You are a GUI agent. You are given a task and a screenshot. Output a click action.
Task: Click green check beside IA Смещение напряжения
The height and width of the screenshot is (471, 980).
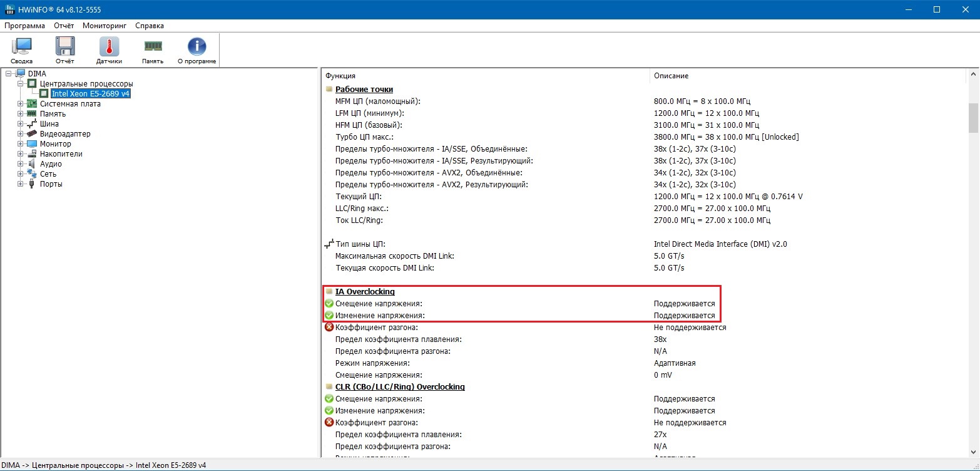point(329,304)
